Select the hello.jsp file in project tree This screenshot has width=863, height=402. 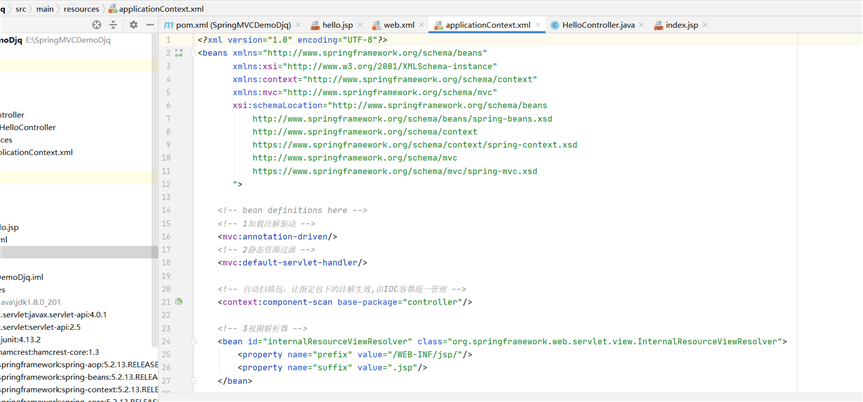[x=10, y=227]
